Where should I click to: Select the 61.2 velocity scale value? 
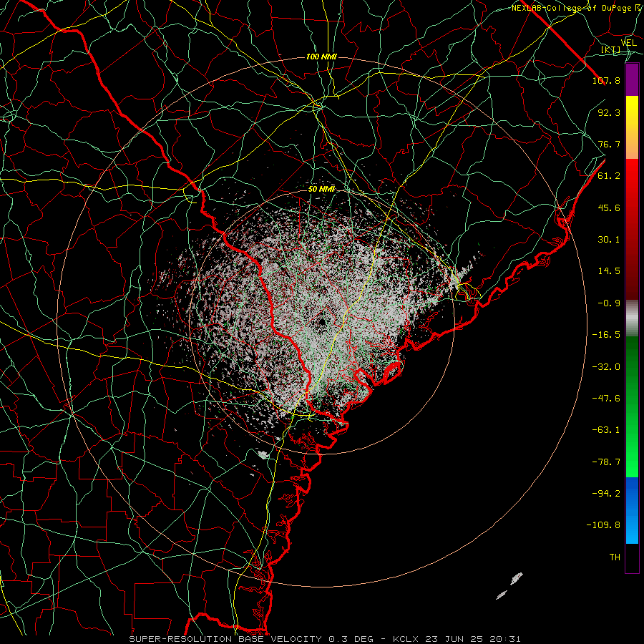pyautogui.click(x=609, y=176)
